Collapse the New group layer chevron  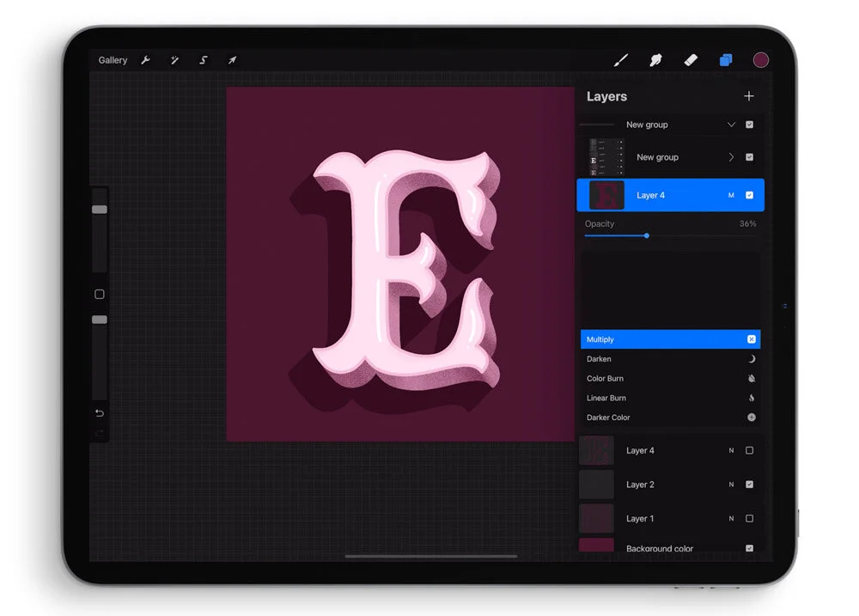[730, 125]
